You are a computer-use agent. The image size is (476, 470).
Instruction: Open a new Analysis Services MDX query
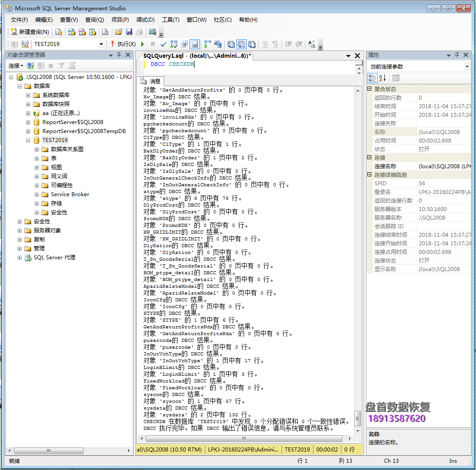click(72, 32)
